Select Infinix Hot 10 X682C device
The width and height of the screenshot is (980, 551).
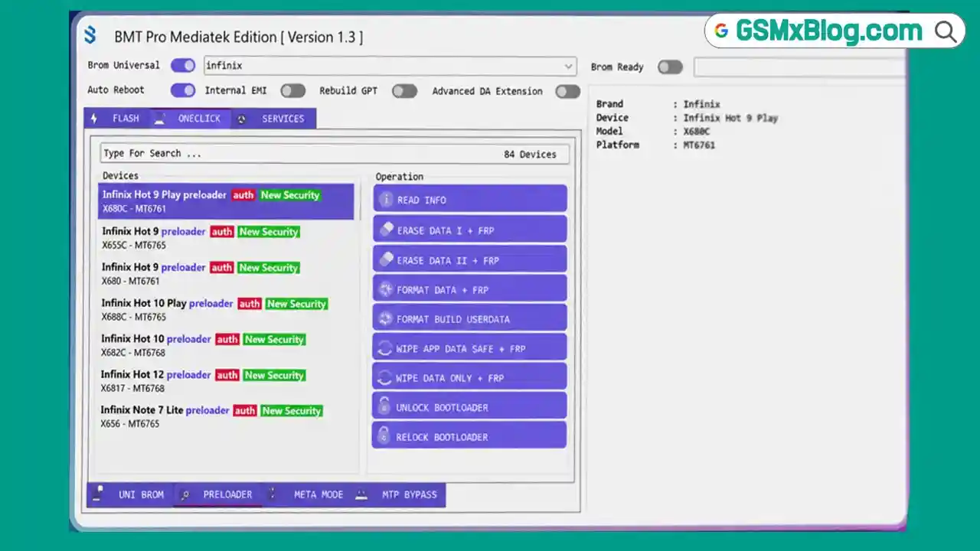226,346
